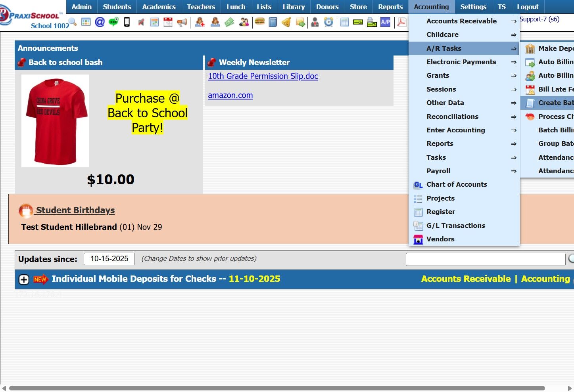The width and height of the screenshot is (574, 392).
Task: Open the blue book library icon
Action: point(273,22)
